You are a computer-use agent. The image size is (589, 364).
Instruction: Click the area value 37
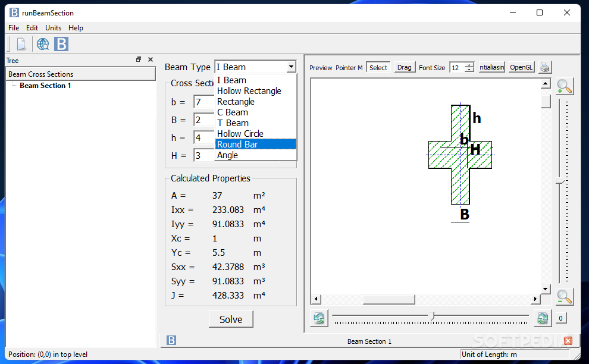pos(217,195)
